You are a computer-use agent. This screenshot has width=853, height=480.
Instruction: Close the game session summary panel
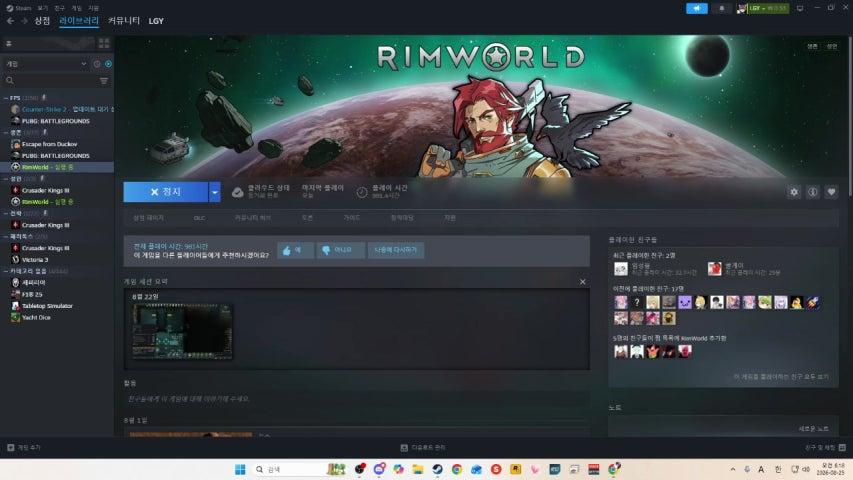583,282
